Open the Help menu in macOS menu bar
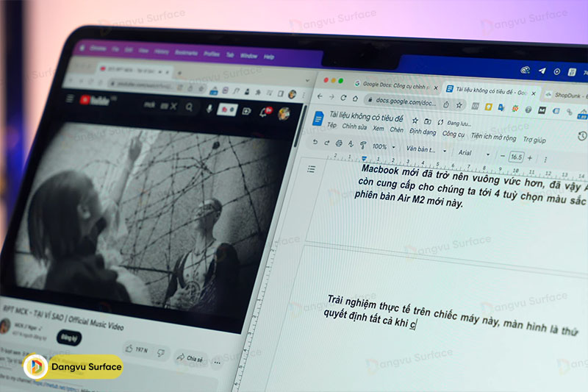588x392 pixels. click(269, 57)
